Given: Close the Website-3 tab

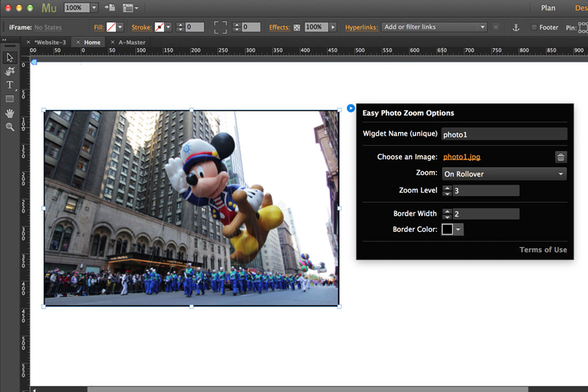Looking at the screenshot, I should (28, 42).
